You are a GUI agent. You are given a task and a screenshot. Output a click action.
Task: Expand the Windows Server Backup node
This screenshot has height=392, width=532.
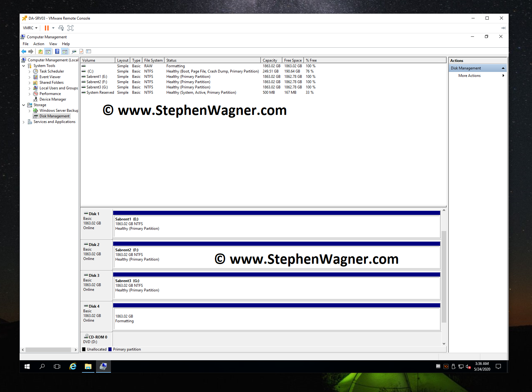pyautogui.click(x=30, y=111)
